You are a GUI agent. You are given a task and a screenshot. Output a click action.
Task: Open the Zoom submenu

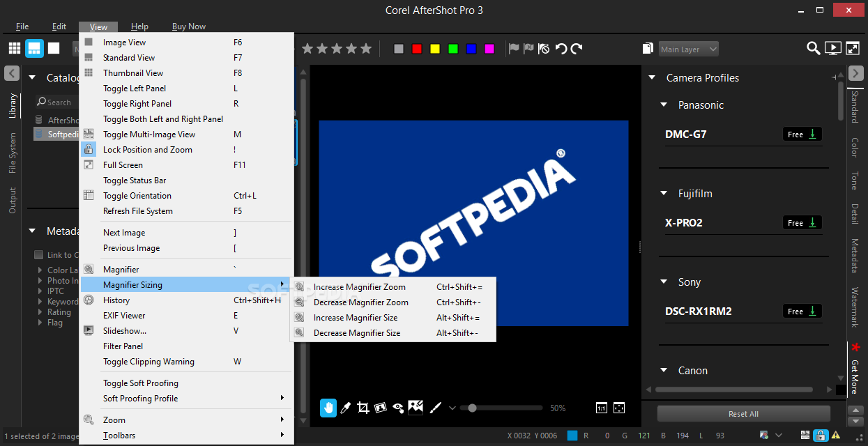coord(186,420)
